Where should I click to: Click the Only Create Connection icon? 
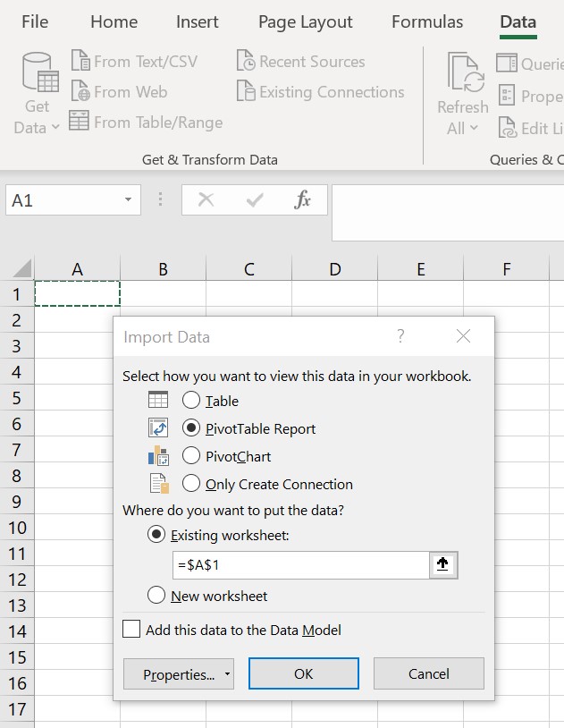pyautogui.click(x=159, y=483)
